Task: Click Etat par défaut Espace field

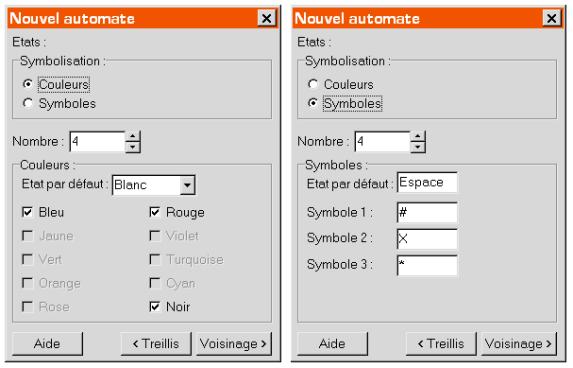Action: (427, 182)
